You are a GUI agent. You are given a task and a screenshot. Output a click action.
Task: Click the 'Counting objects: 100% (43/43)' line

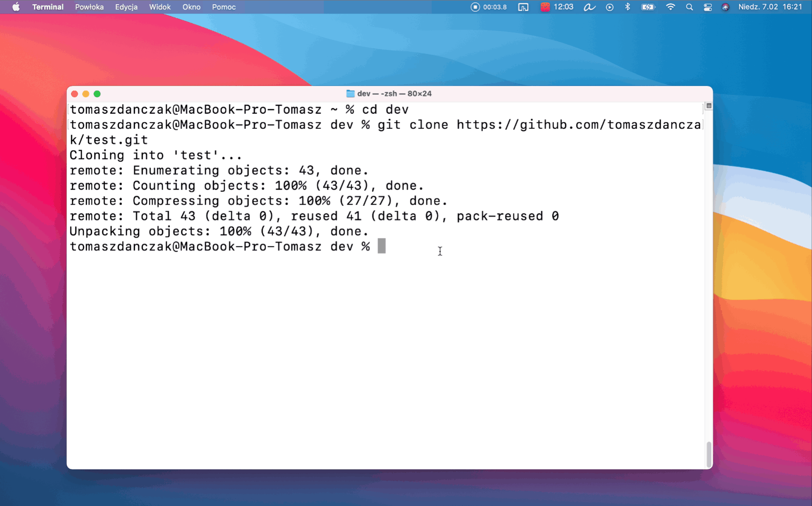pyautogui.click(x=247, y=186)
